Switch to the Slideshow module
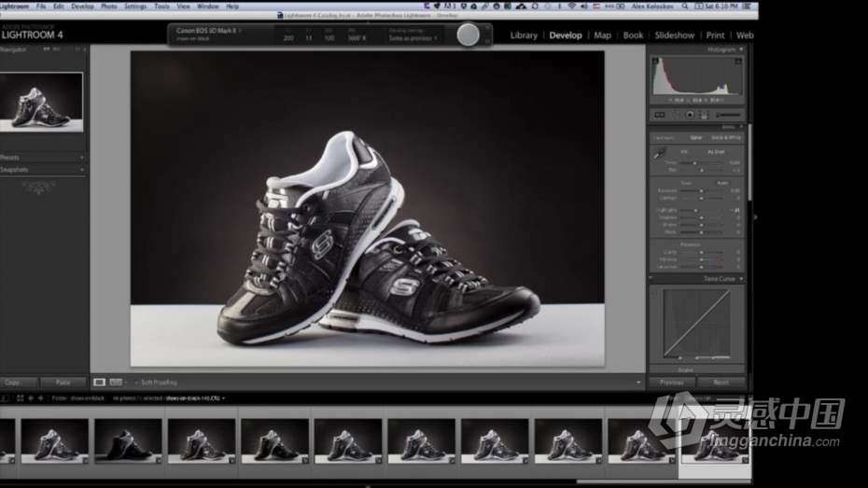 tap(674, 35)
